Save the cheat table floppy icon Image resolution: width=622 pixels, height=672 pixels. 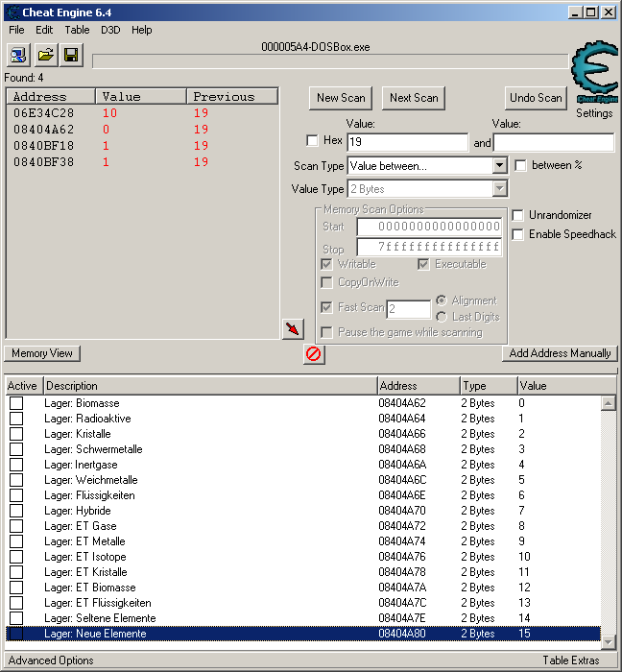[71, 55]
